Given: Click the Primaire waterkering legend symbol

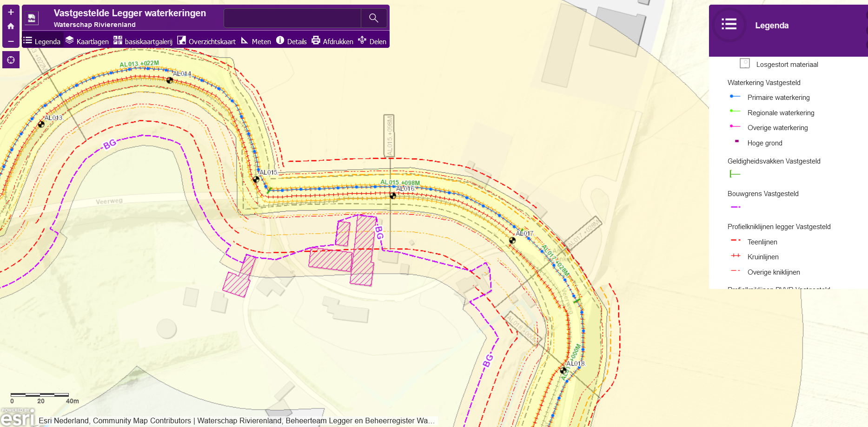Looking at the screenshot, I should 735,97.
